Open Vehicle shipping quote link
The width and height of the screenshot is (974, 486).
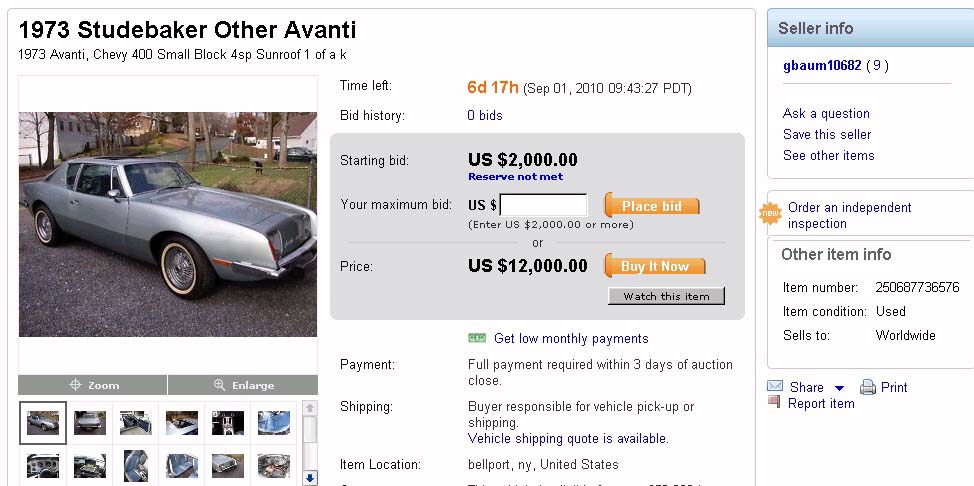(x=568, y=439)
